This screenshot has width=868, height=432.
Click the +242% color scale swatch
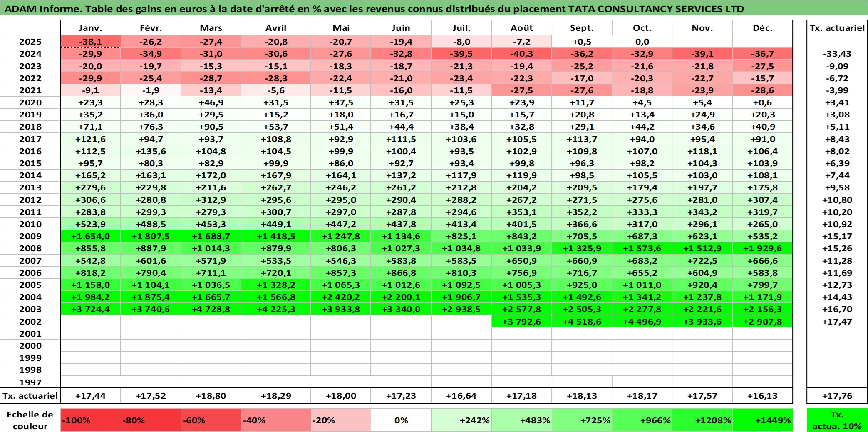[461, 420]
